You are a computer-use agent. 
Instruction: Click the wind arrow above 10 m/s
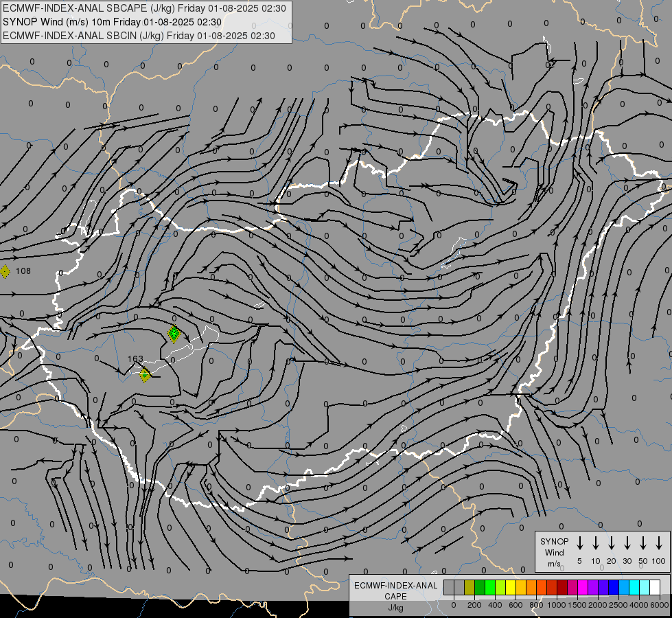coord(595,543)
